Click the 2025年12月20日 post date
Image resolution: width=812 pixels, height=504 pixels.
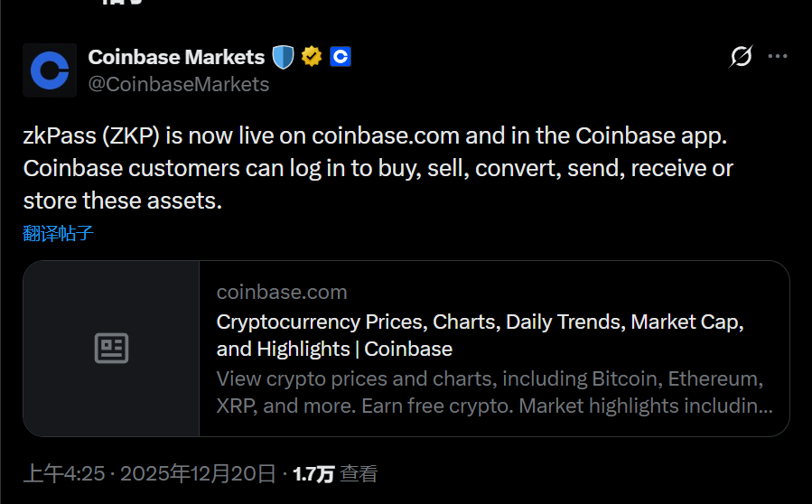point(198,473)
